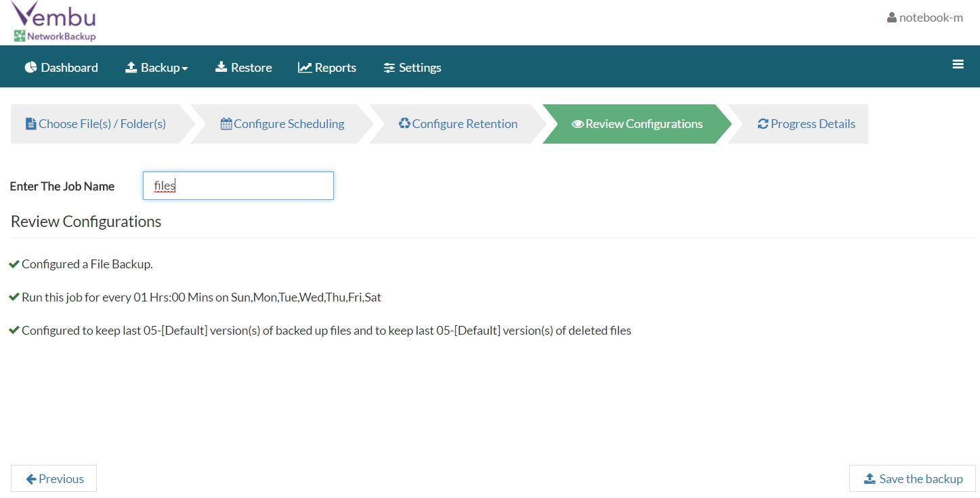
Task: Switch to the Choose File(s) / Folder(s) step
Action: click(95, 123)
